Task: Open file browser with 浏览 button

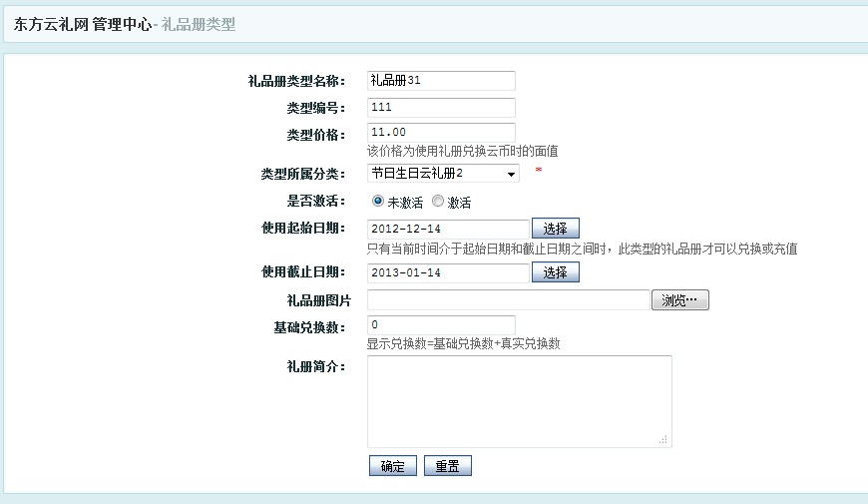Action: click(x=679, y=300)
